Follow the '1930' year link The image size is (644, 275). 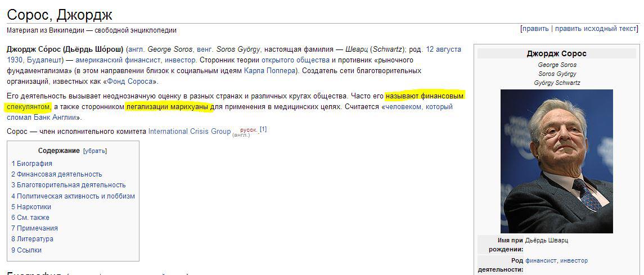click(15, 60)
